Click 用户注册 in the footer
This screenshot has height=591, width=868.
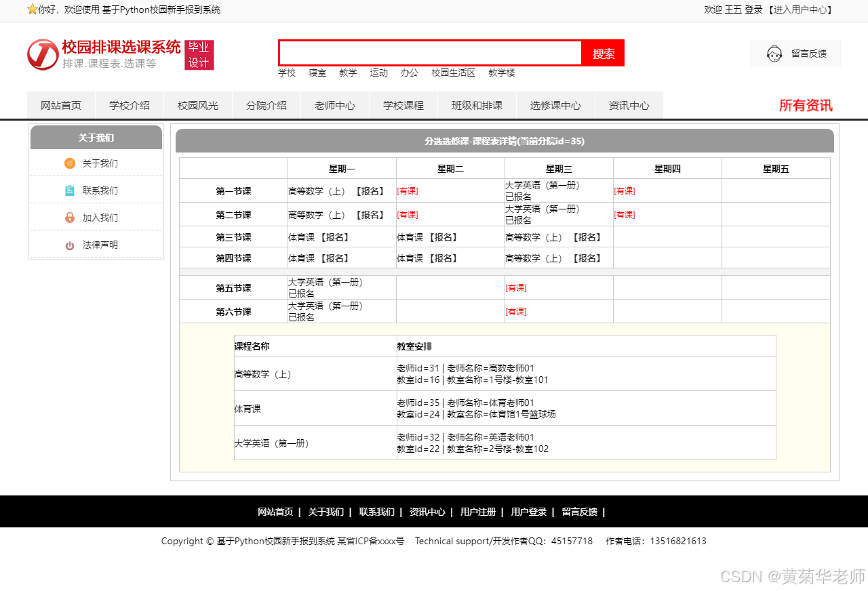[x=478, y=512]
